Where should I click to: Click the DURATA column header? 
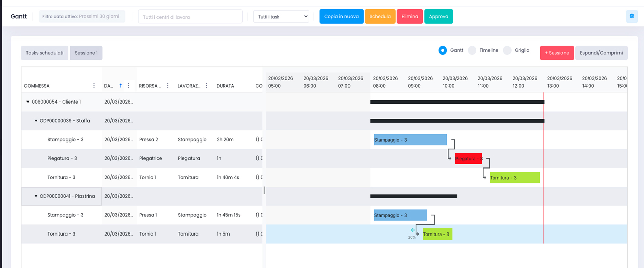coord(225,86)
